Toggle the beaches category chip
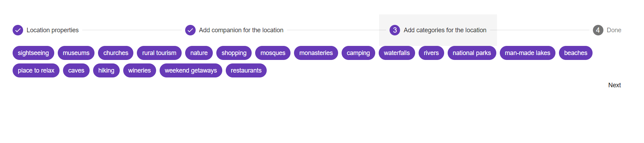The image size is (644, 143). point(575,53)
